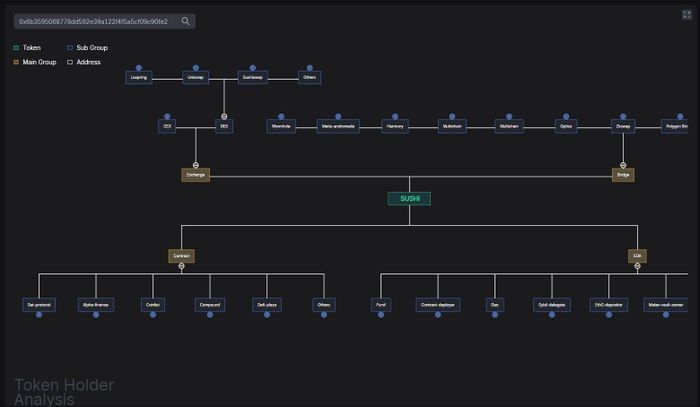This screenshot has height=407, width=700.
Task: Expand the blue dot above Harmony node
Action: [395, 116]
